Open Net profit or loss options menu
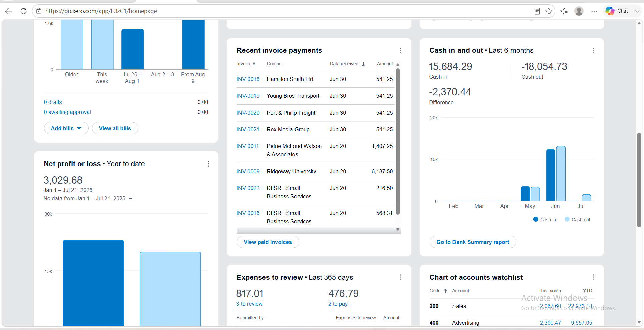 click(x=208, y=164)
